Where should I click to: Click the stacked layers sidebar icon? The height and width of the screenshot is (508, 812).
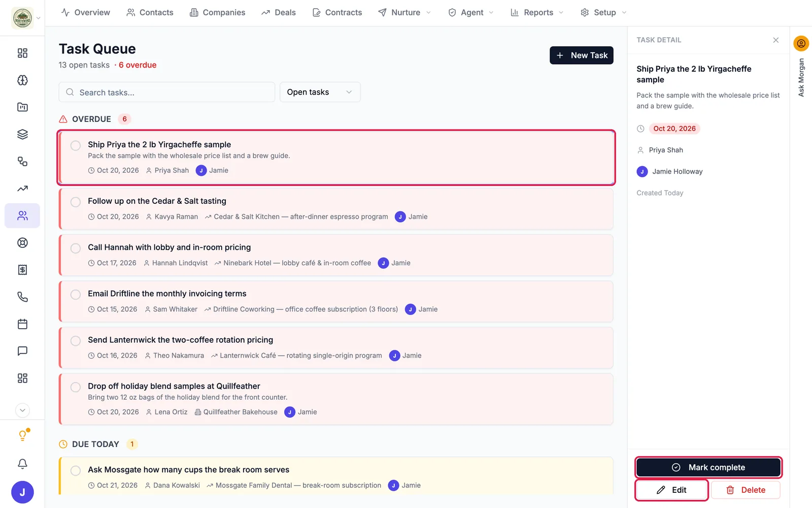[x=22, y=135]
